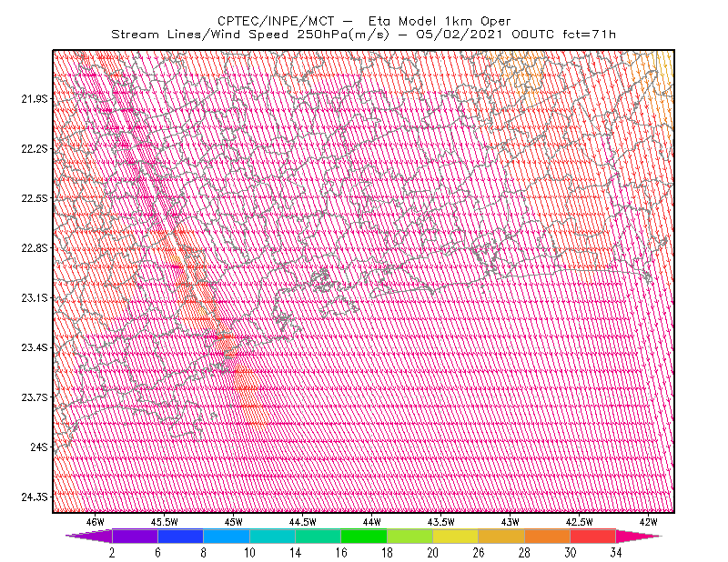Click the 21.9S latitude tick label
Image resolution: width=728 pixels, height=562 pixels.
pyautogui.click(x=35, y=99)
